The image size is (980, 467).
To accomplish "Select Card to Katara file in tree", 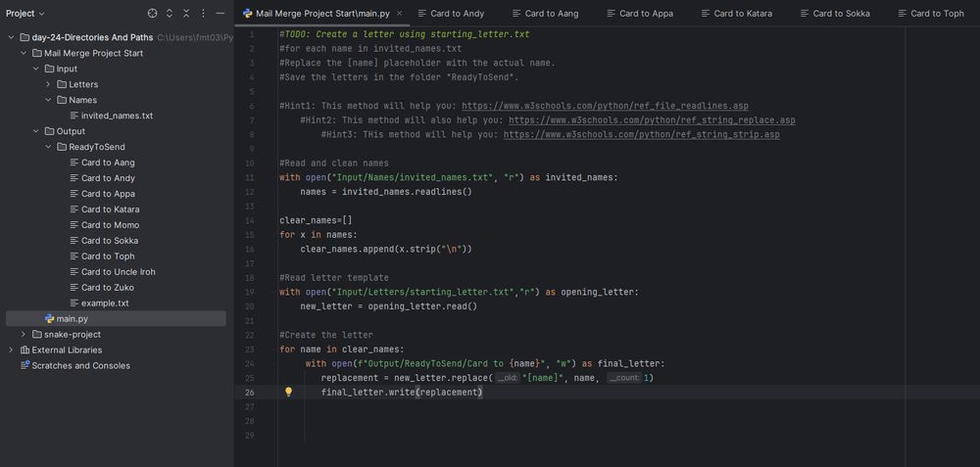I will click(110, 210).
